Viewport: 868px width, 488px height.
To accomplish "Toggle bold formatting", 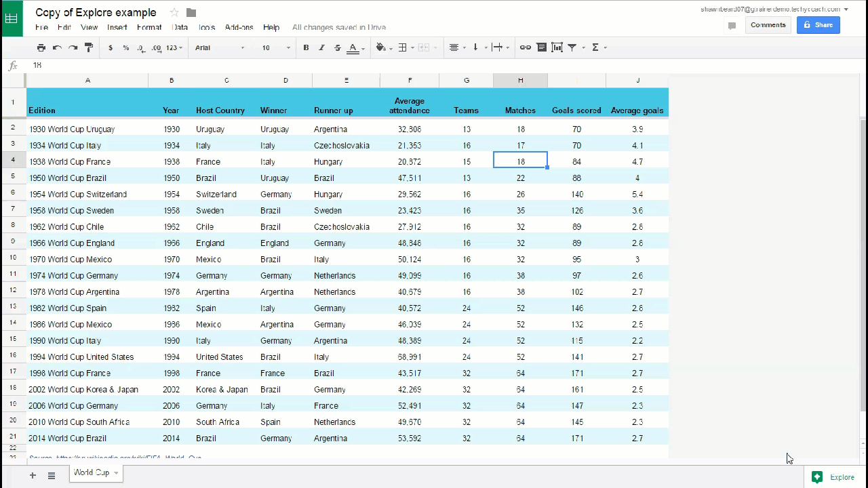I will pyautogui.click(x=306, y=47).
